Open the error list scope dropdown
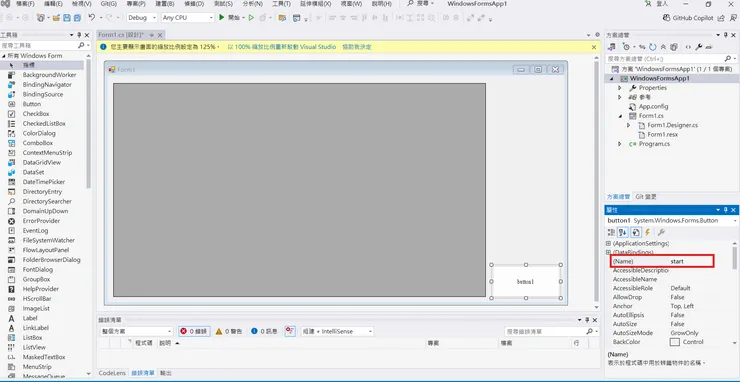740x382 pixels. [137, 331]
